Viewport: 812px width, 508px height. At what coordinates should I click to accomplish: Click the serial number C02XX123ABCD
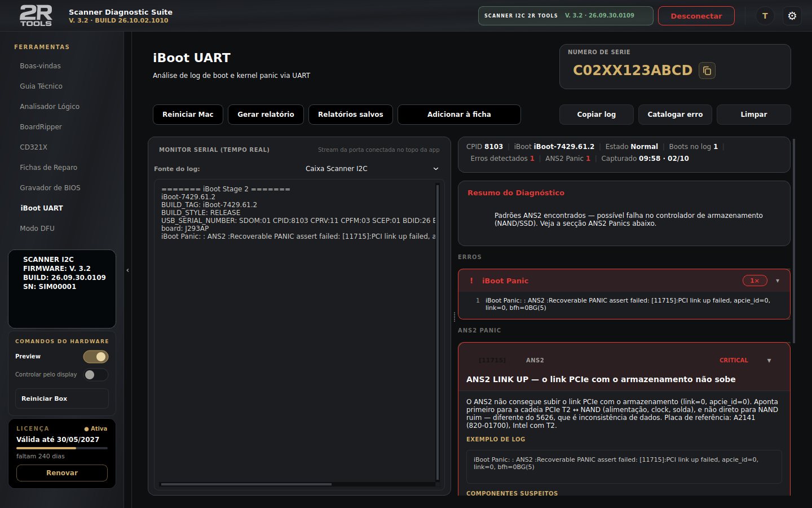633,71
